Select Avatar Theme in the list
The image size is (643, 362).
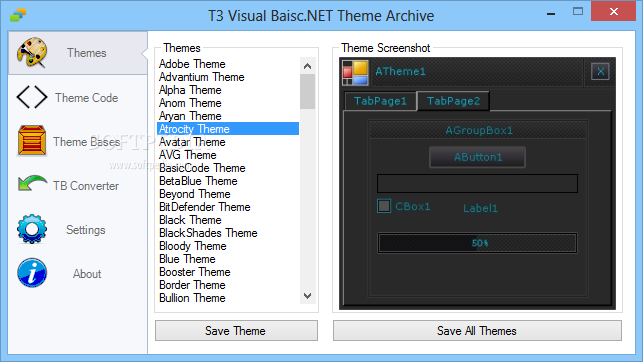tap(228, 142)
